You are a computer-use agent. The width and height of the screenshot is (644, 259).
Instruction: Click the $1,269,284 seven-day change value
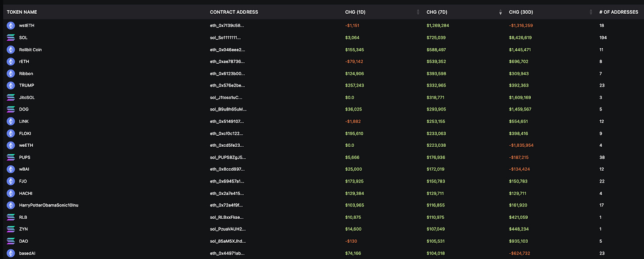[438, 26]
